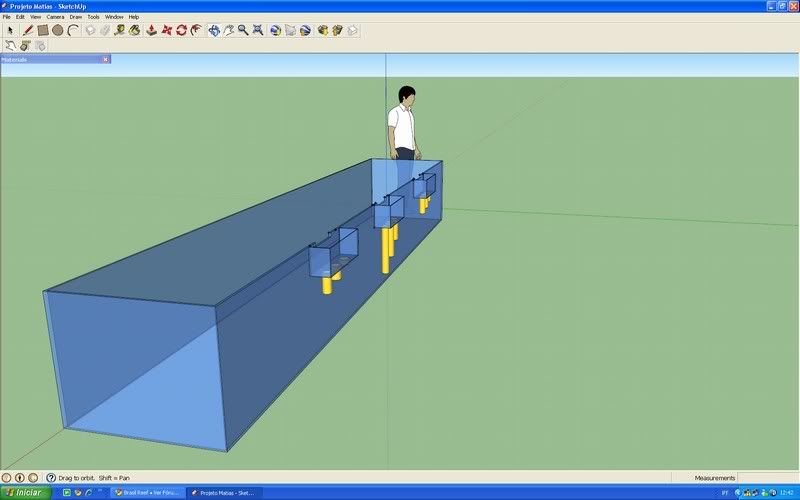Choose the Line pencil tool
Image resolution: width=800 pixels, height=500 pixels.
tap(28, 31)
